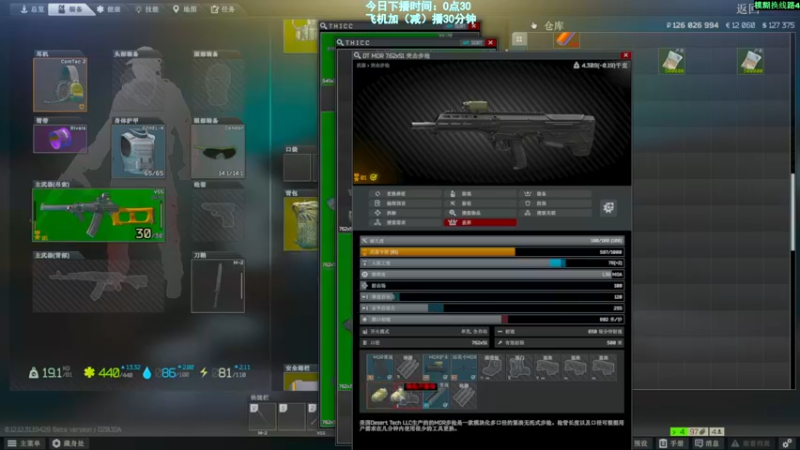Click the muzzle velocity bar with red segment
Viewport: 800px width, 450px height.
492,319
